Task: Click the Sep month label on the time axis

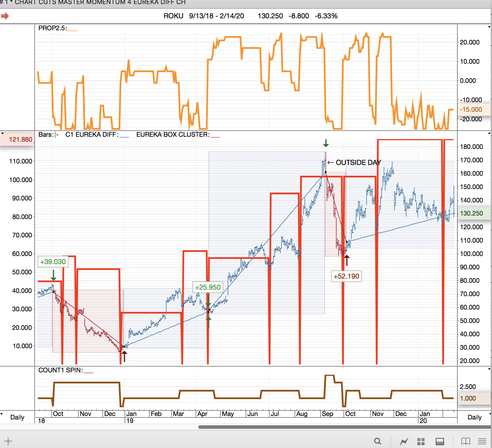Action: pyautogui.click(x=328, y=414)
